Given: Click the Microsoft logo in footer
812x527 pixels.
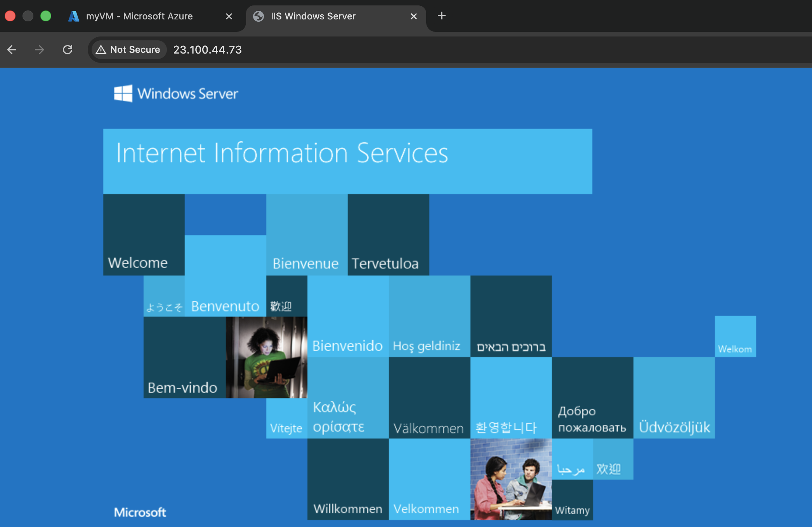Looking at the screenshot, I should [x=140, y=512].
